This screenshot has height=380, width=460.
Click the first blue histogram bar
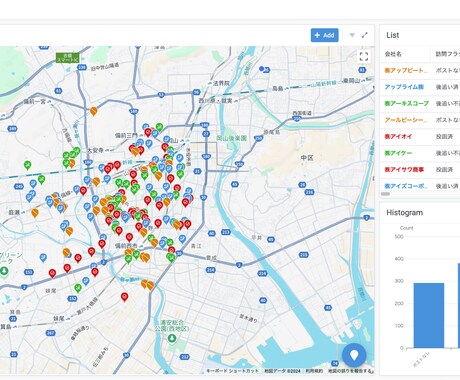tap(429, 315)
